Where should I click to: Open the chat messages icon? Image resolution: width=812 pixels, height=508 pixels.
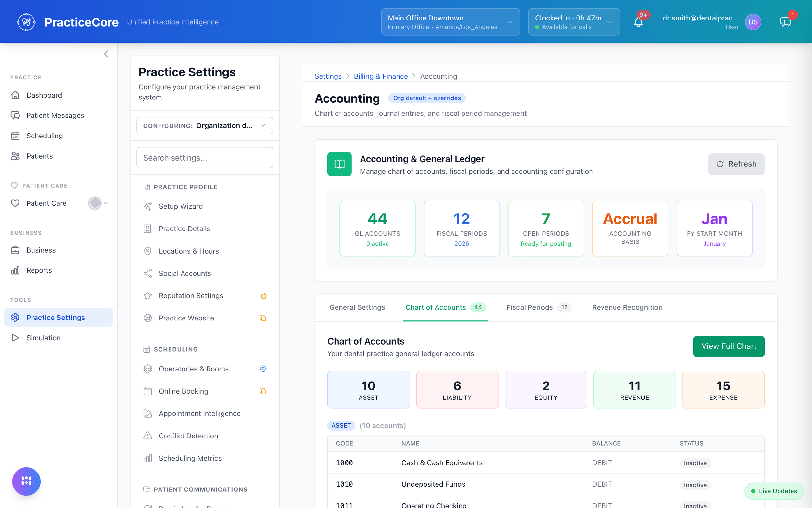[785, 22]
